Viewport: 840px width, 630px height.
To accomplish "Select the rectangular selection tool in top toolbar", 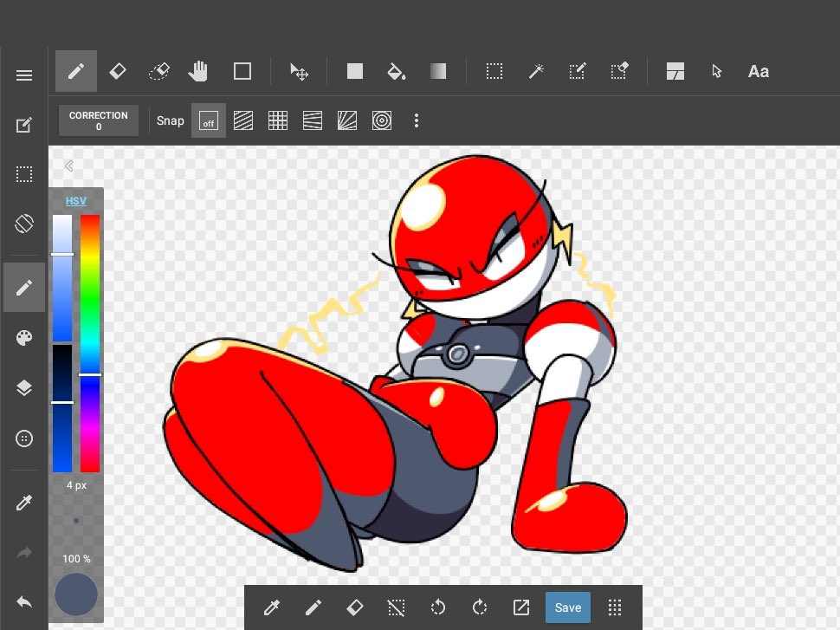I will pyautogui.click(x=494, y=71).
